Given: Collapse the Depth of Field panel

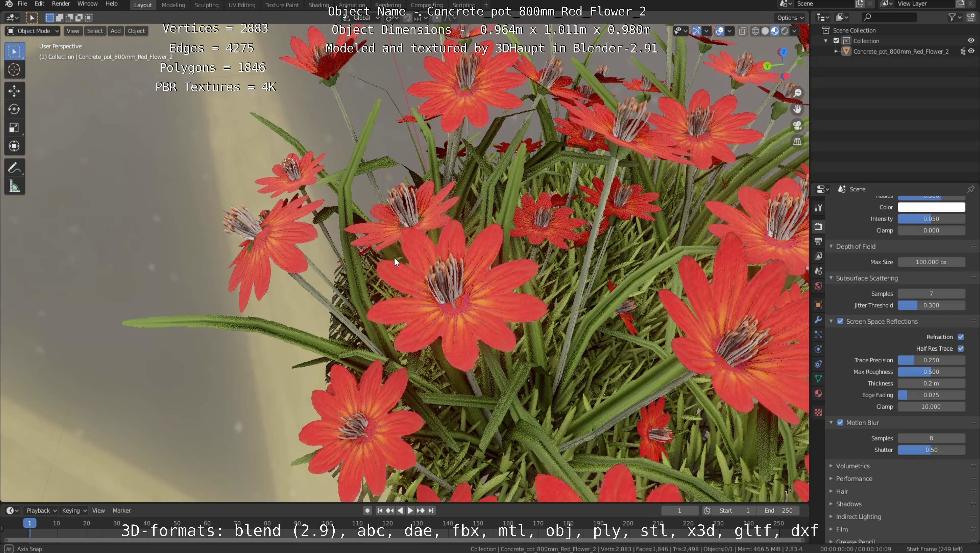Looking at the screenshot, I should (831, 246).
